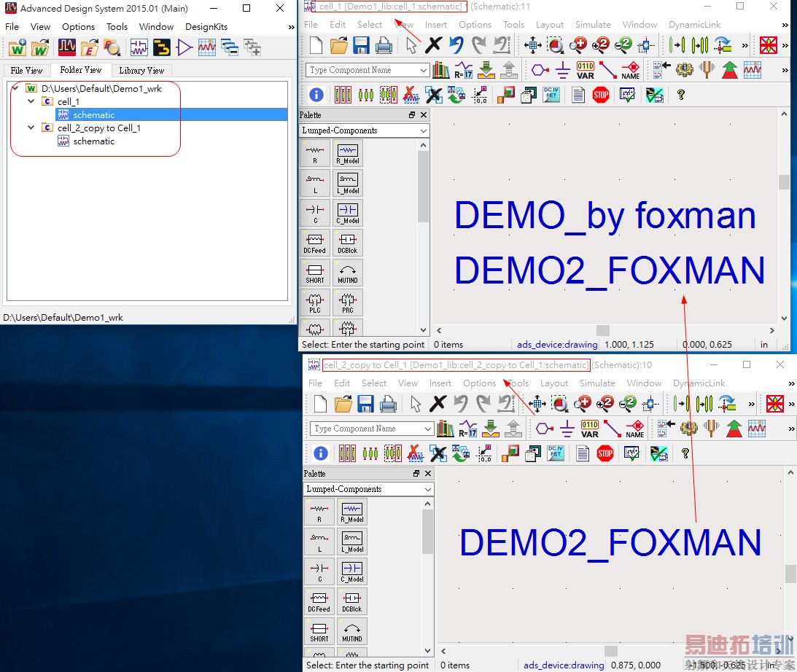Insert ground symbol in cell_1 schematic toolbar
797x672 pixels.
[563, 70]
